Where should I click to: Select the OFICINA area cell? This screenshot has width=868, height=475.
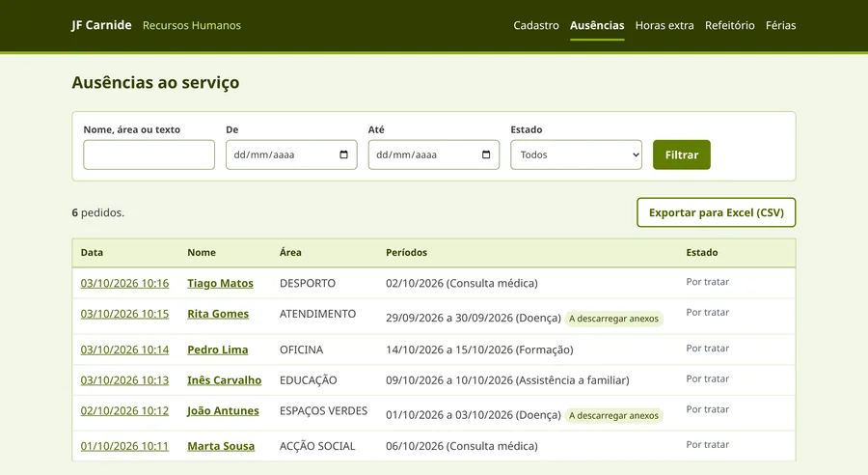pos(301,349)
